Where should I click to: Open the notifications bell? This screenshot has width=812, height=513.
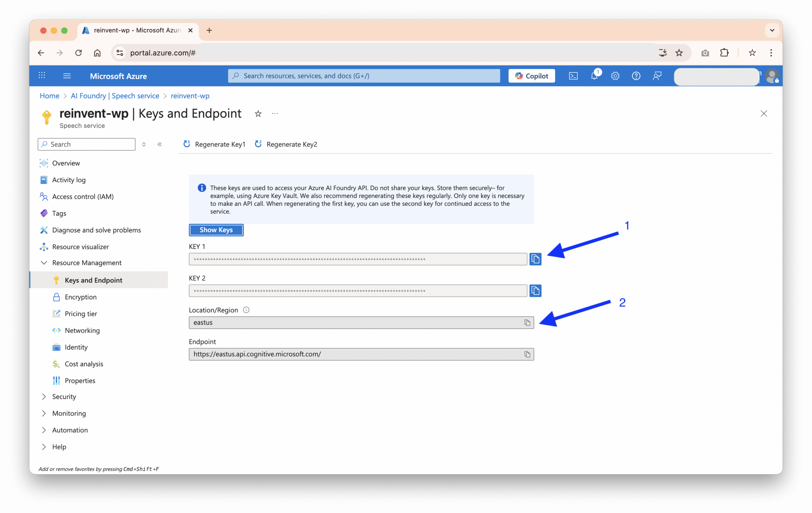594,76
